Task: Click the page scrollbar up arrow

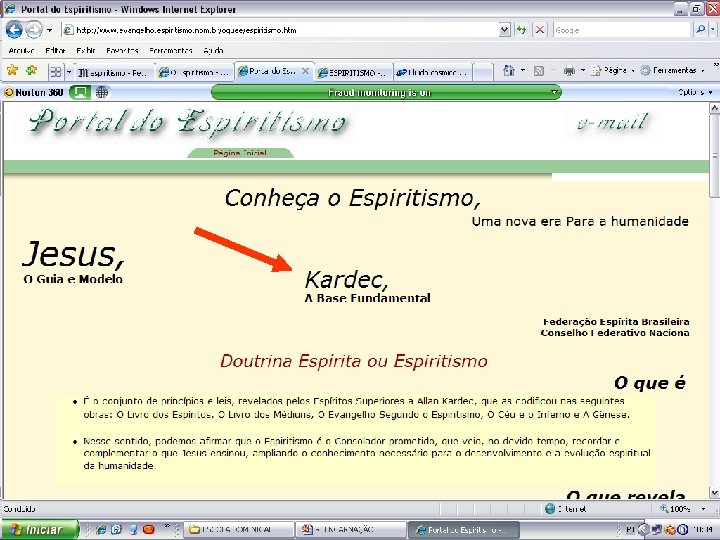Action: 714,108
